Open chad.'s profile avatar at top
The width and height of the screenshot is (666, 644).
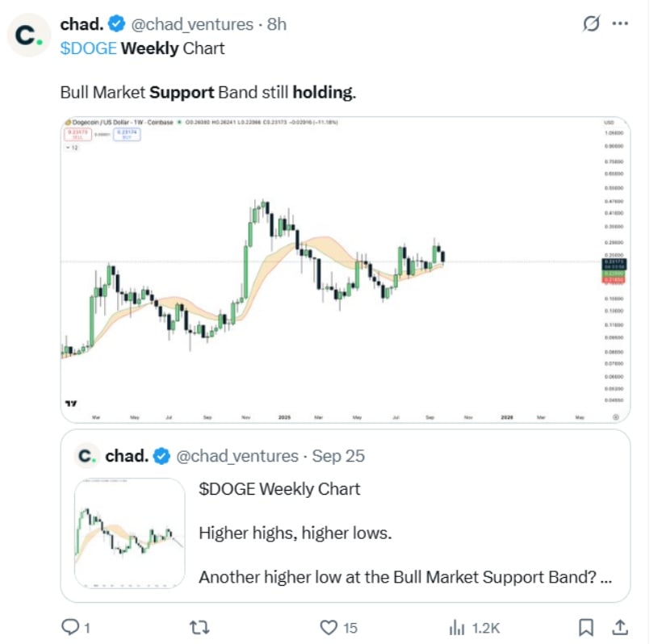click(x=28, y=35)
